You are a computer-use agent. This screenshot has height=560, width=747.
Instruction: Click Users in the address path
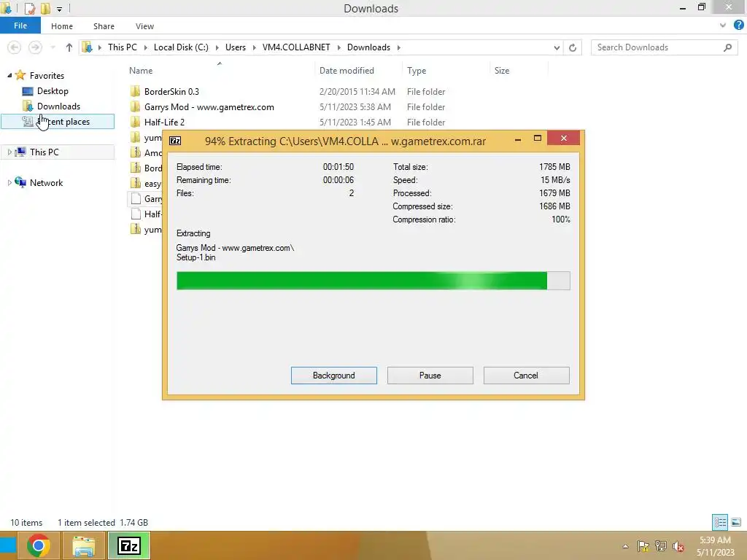click(x=236, y=47)
